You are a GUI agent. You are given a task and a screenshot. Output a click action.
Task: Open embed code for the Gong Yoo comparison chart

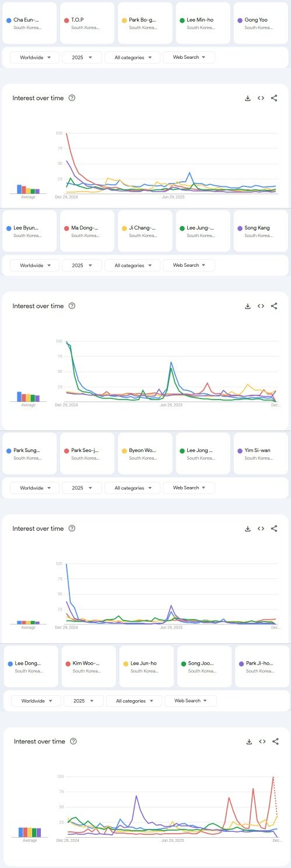tap(261, 98)
